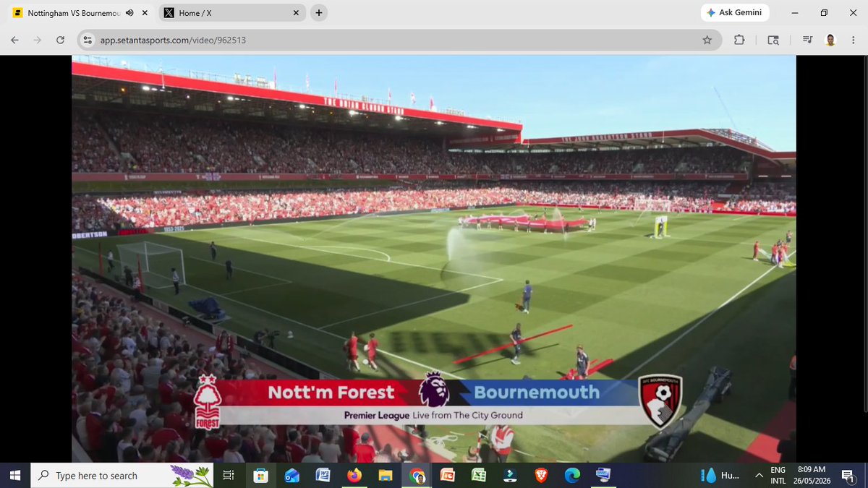Go back to the previous page

click(14, 40)
